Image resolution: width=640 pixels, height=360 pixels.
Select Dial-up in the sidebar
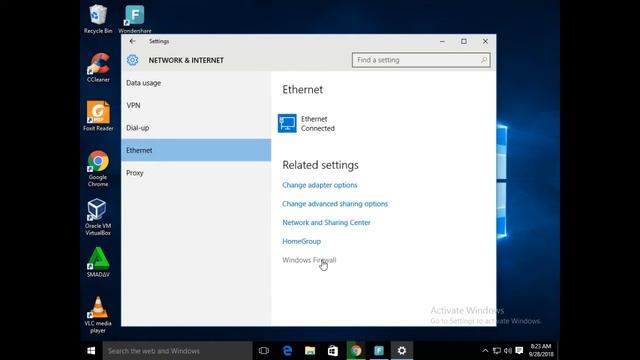196,128
